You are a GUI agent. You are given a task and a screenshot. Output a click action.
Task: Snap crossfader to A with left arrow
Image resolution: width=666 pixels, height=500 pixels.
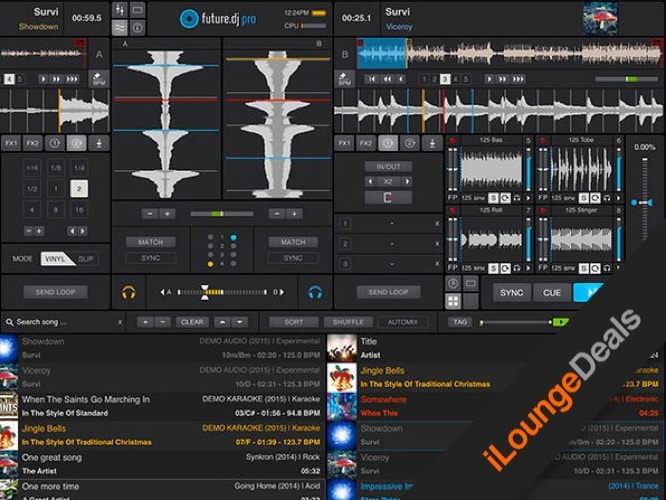(162, 292)
